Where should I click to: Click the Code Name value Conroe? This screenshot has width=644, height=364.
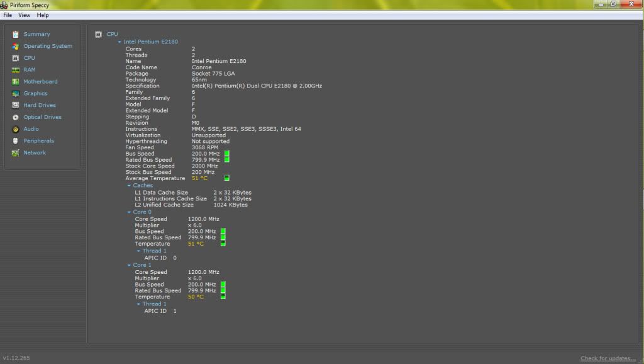(x=202, y=67)
